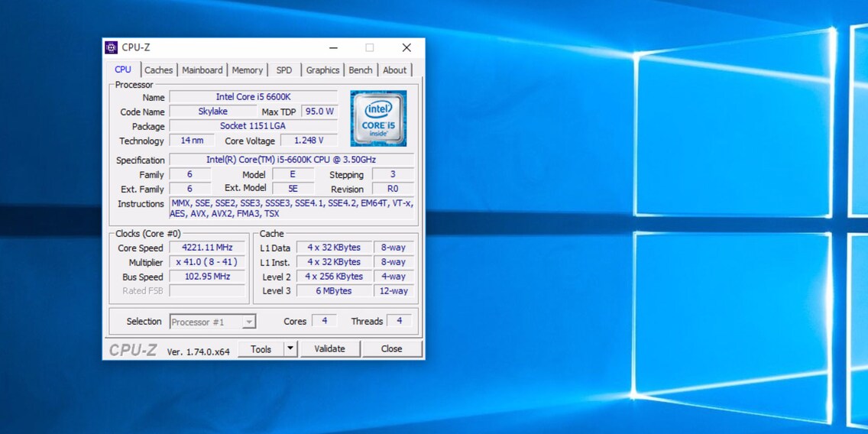This screenshot has width=868, height=434.
Task: Switch to the Mainboard tab
Action: [x=202, y=70]
